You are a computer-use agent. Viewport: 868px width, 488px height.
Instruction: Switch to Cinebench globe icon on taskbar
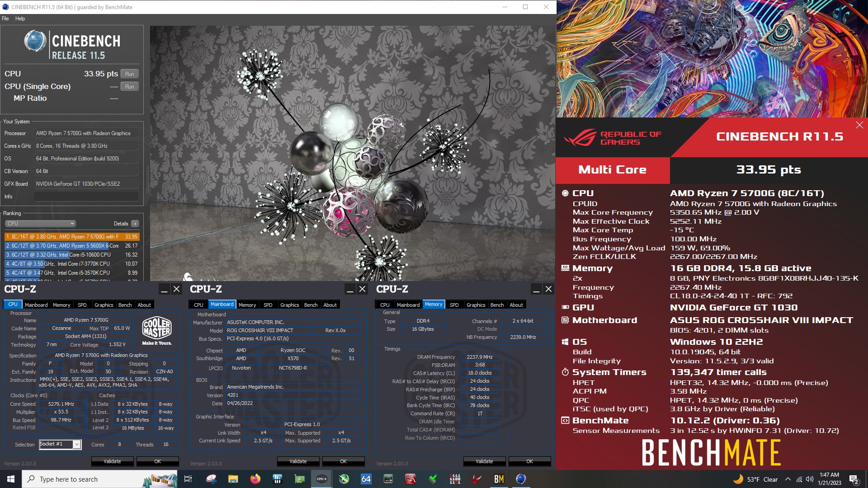(x=521, y=479)
